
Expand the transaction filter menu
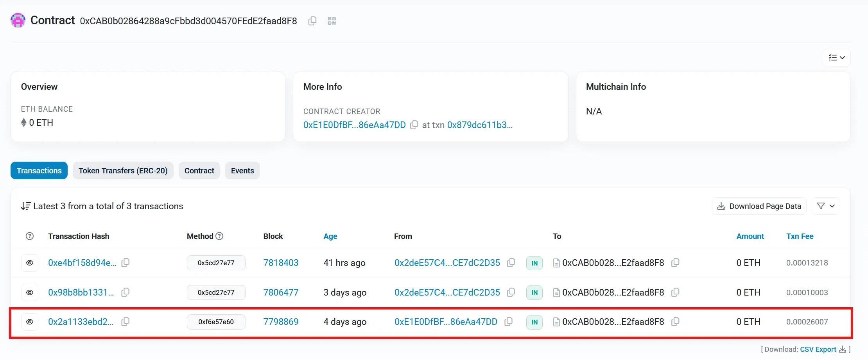[825, 206]
